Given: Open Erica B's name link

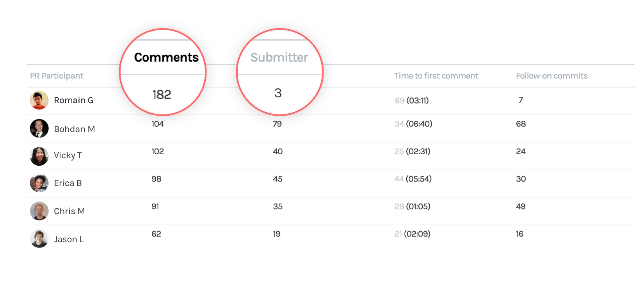Looking at the screenshot, I should tap(68, 183).
